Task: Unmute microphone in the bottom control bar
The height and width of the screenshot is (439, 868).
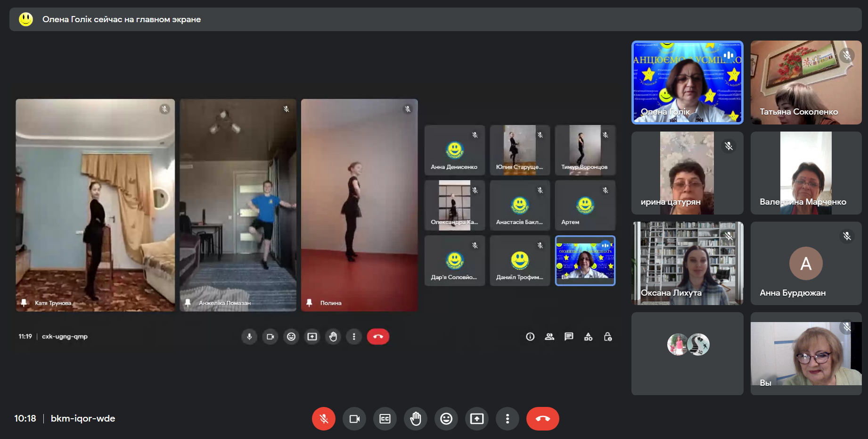Action: [324, 419]
